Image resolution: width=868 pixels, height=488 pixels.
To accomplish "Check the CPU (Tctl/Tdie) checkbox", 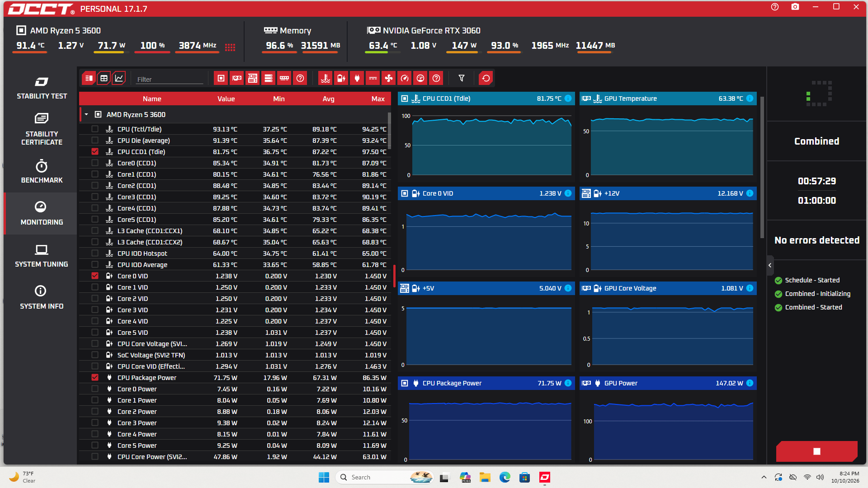I will [95, 129].
